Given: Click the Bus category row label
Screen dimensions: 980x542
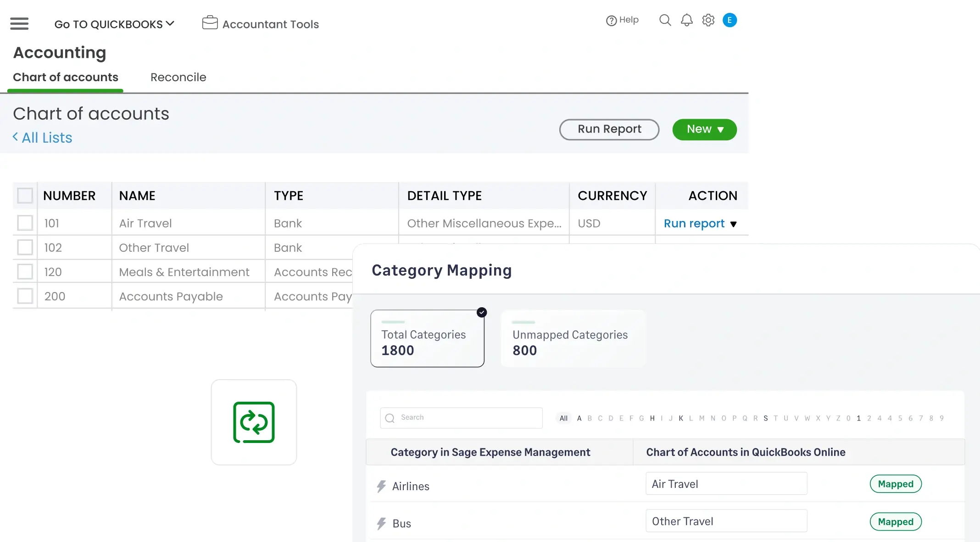Looking at the screenshot, I should (x=402, y=523).
